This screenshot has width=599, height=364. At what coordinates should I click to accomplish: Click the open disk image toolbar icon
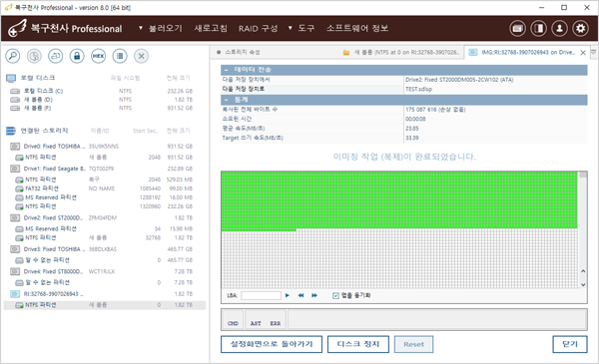pos(55,56)
